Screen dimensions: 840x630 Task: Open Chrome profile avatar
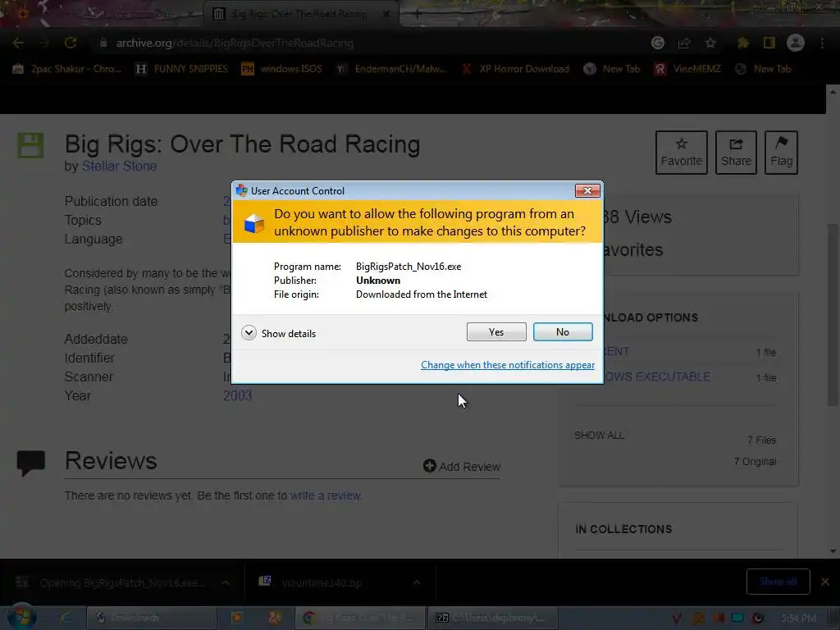[x=796, y=43]
